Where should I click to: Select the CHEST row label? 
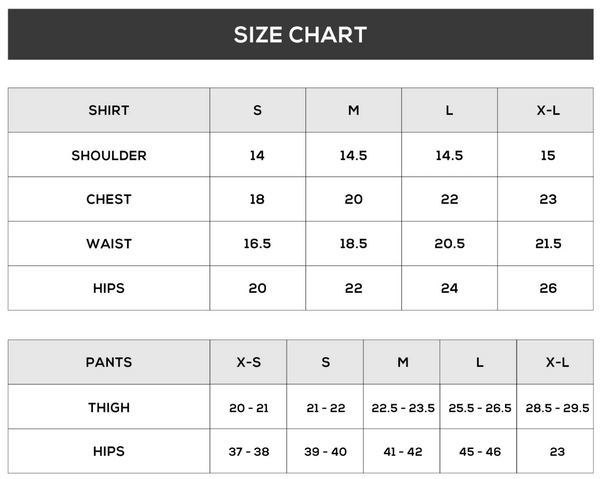(x=108, y=199)
